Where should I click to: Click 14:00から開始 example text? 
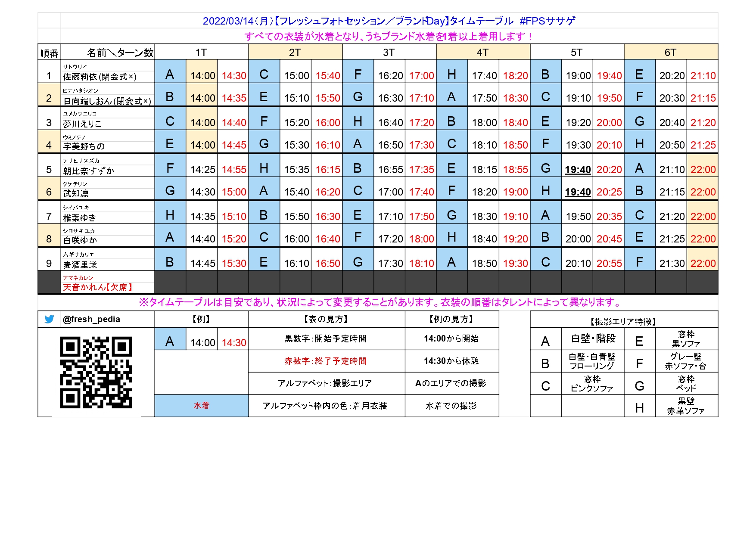click(x=451, y=339)
